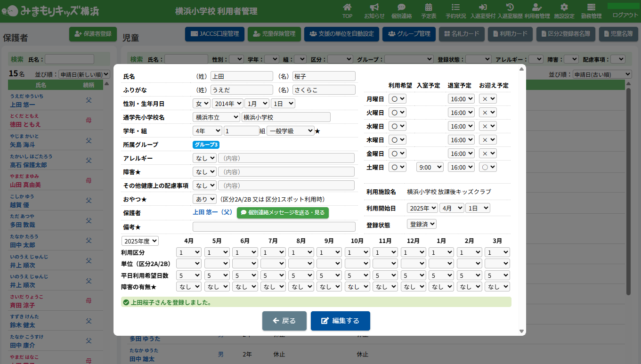Screen dimensions: 641x364
Task: Click the 備考 remarks input field
Action: coord(274,226)
